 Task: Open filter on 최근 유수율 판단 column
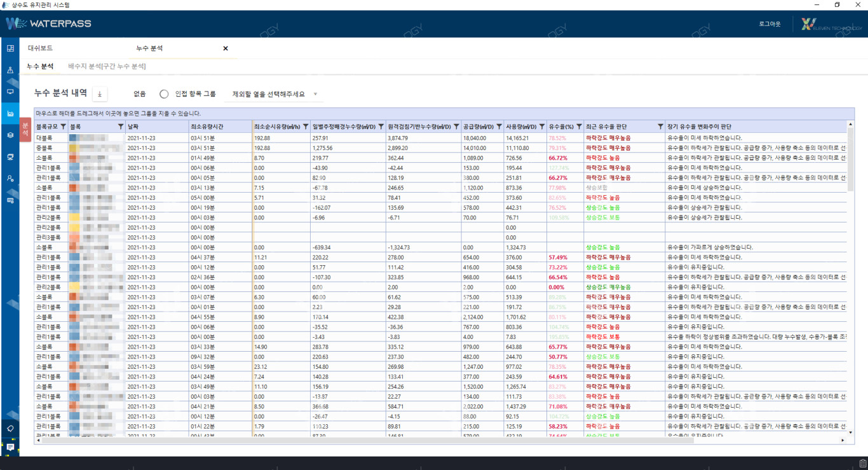[x=660, y=127]
